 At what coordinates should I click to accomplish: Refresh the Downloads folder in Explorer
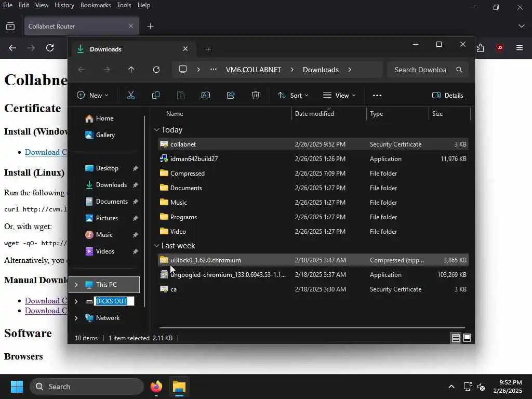click(x=156, y=70)
